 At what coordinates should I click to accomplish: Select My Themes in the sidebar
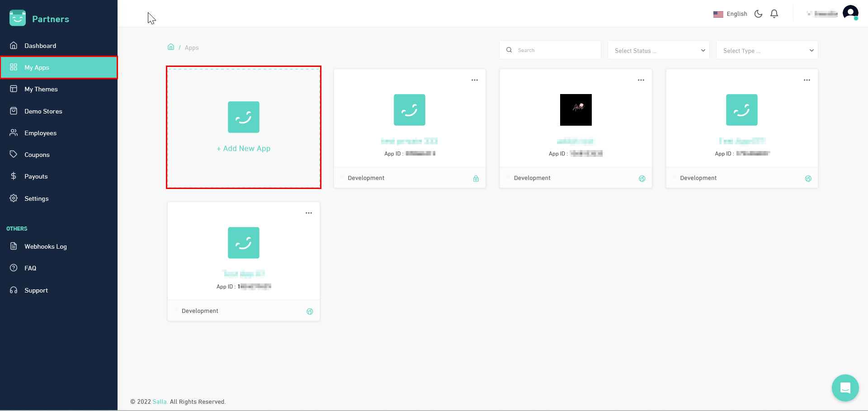tap(41, 89)
